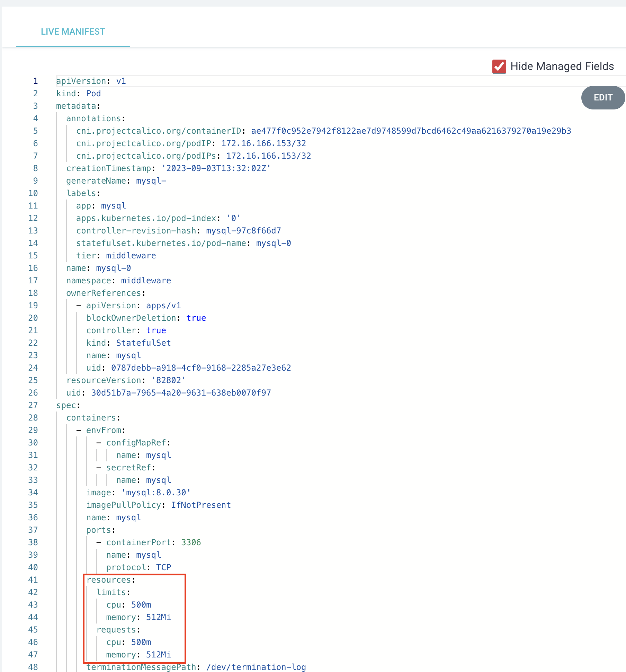Click the ports: key on line 37
The height and width of the screenshot is (672, 626).
pyautogui.click(x=101, y=530)
